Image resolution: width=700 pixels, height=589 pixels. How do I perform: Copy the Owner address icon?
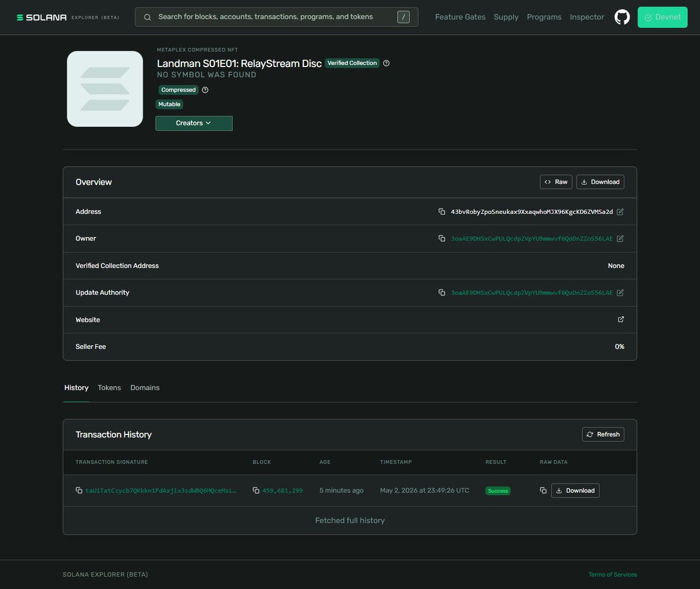[x=442, y=238]
